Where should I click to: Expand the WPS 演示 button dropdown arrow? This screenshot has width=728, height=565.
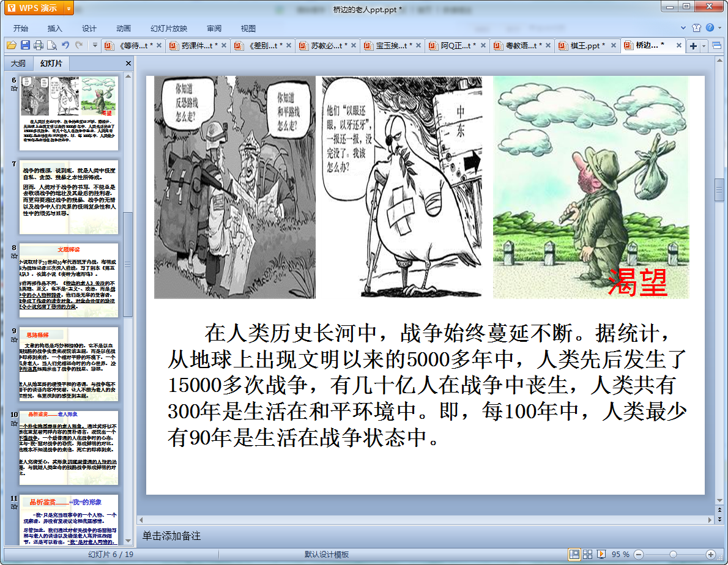69,8
